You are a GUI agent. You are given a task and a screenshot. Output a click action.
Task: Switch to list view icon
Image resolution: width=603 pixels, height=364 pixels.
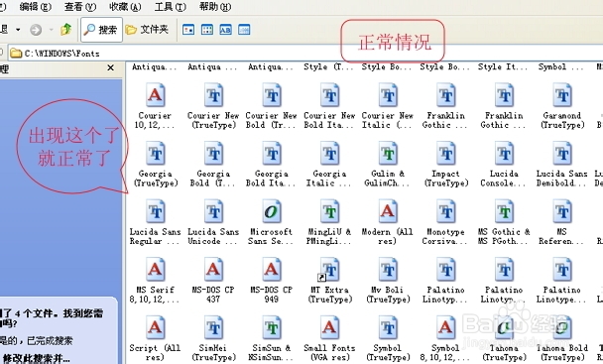[207, 30]
